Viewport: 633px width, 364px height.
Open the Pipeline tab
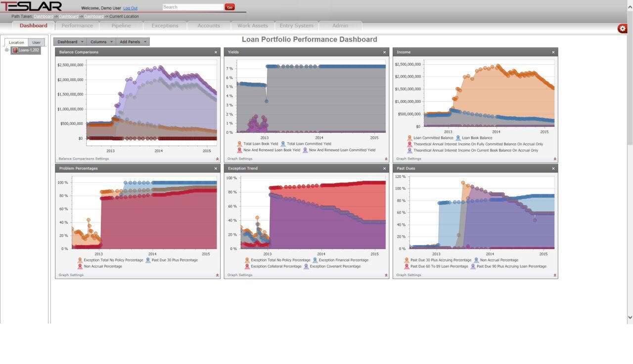coord(121,26)
